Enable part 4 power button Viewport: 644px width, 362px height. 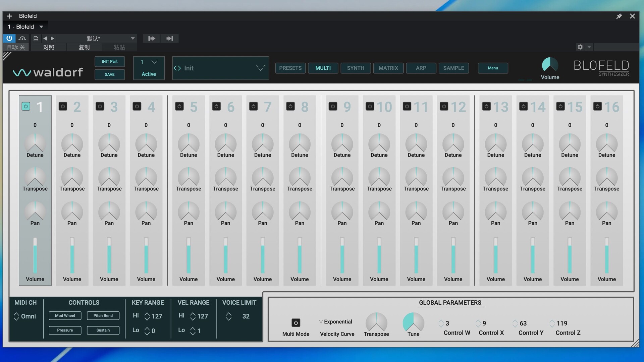pyautogui.click(x=137, y=106)
